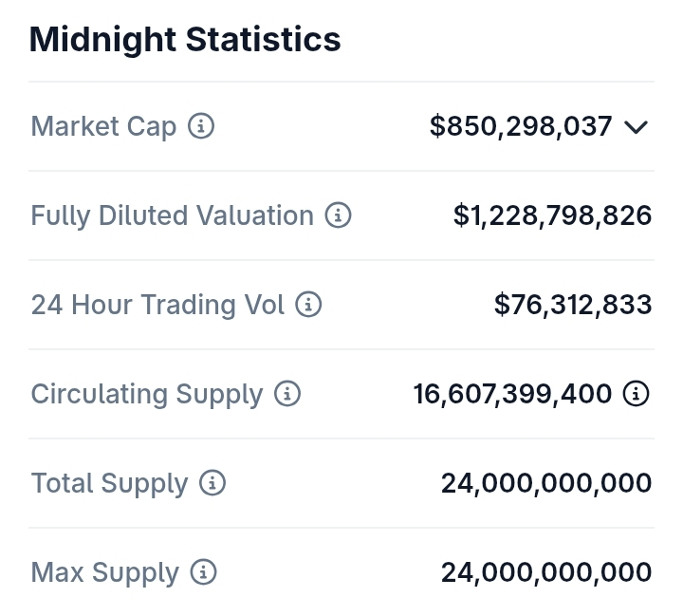Click the Total Supply label
The height and width of the screenshot is (616, 683).
pyautogui.click(x=109, y=483)
